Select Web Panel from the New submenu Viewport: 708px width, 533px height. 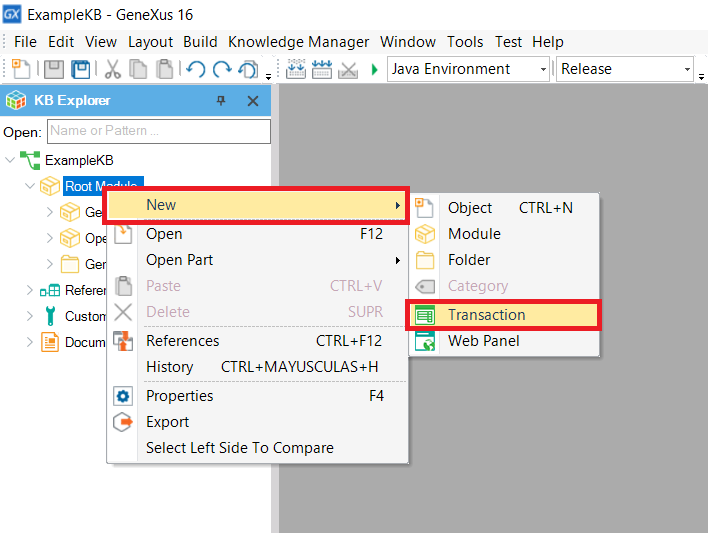504,341
